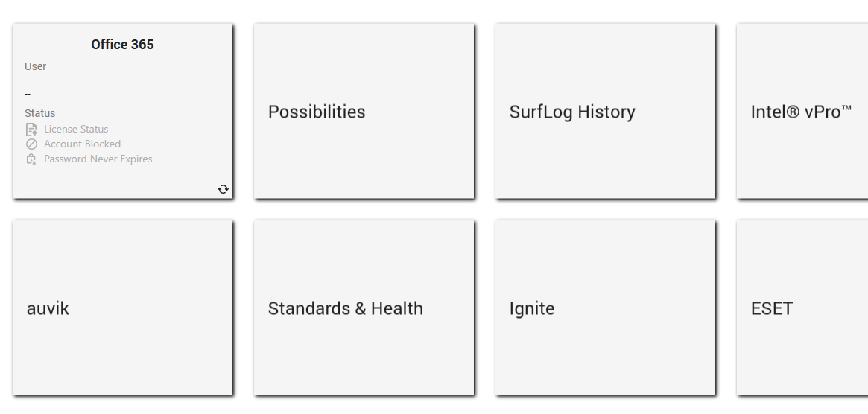Viewport: 868px width, 414px height.
Task: Click the Account Blocked circle-slash icon
Action: 31,144
